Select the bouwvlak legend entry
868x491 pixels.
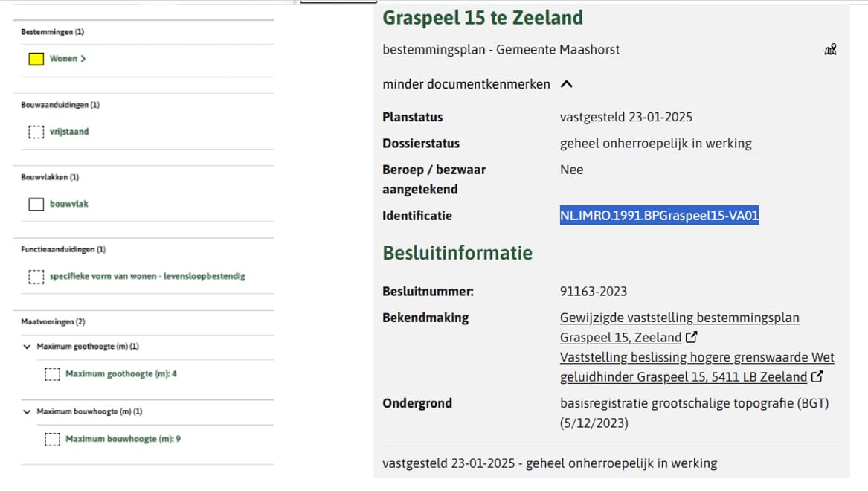click(69, 204)
